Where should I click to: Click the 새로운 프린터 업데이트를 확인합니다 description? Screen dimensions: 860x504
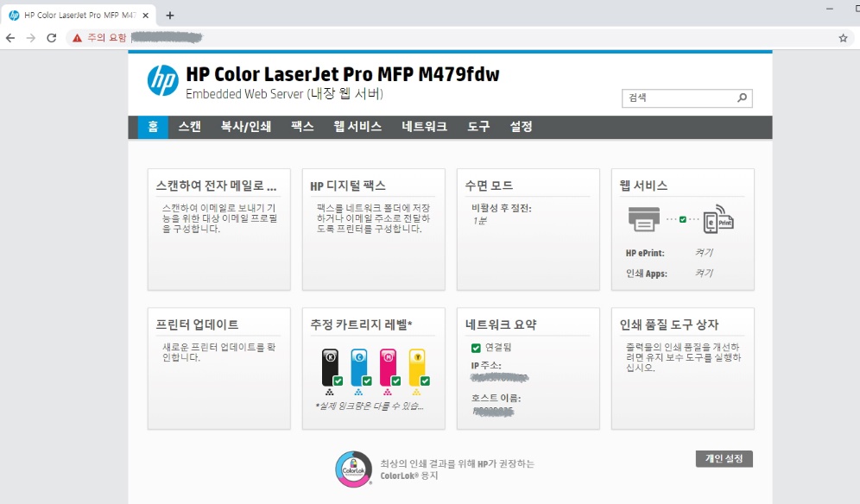(218, 352)
